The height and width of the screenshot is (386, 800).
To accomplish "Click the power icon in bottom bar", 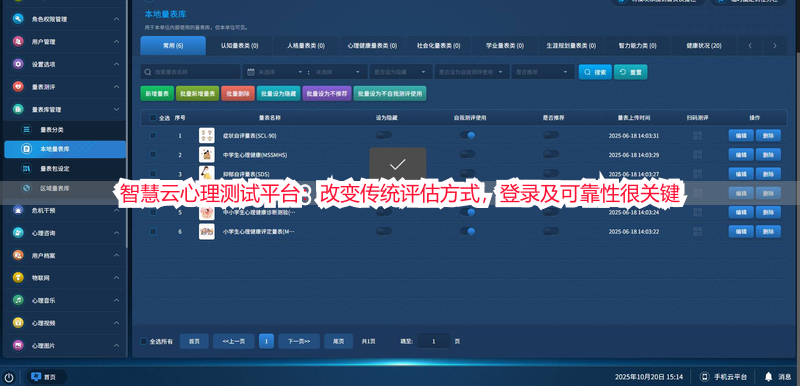I will 9,377.
